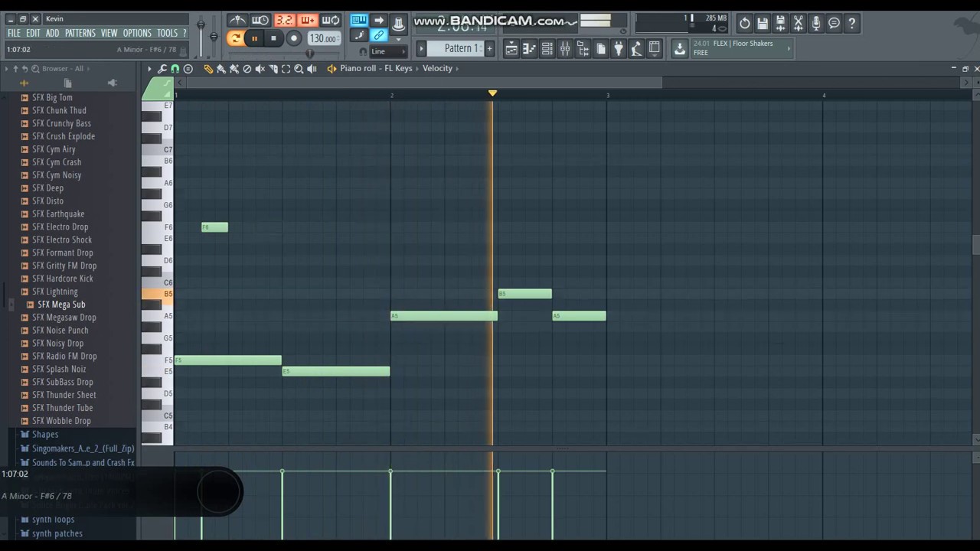Screen dimensions: 980x551
Task: Pause playback with the pause button
Action: coord(254,38)
